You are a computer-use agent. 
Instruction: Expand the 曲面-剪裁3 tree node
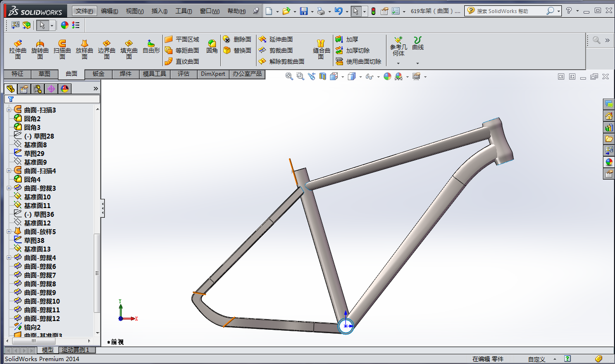pos(9,188)
